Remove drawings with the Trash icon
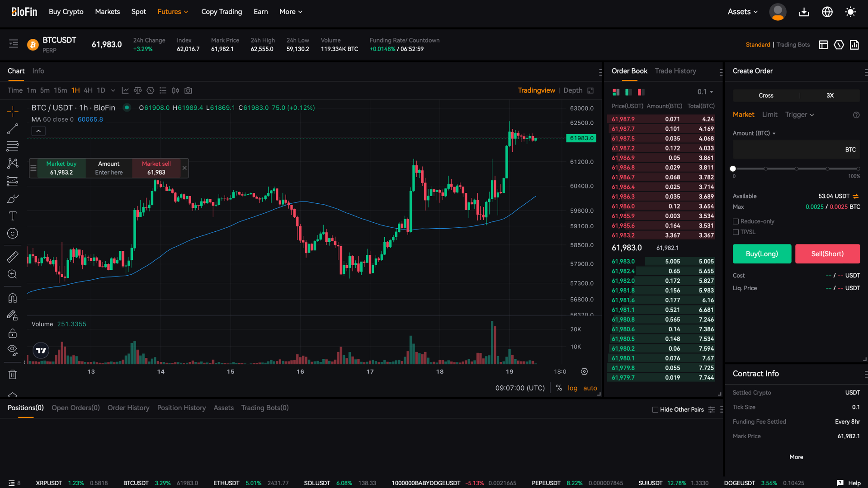The width and height of the screenshot is (868, 488). 12,374
